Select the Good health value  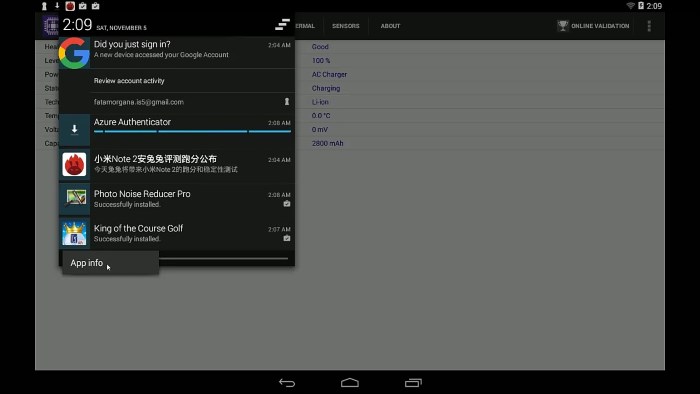pyautogui.click(x=320, y=46)
